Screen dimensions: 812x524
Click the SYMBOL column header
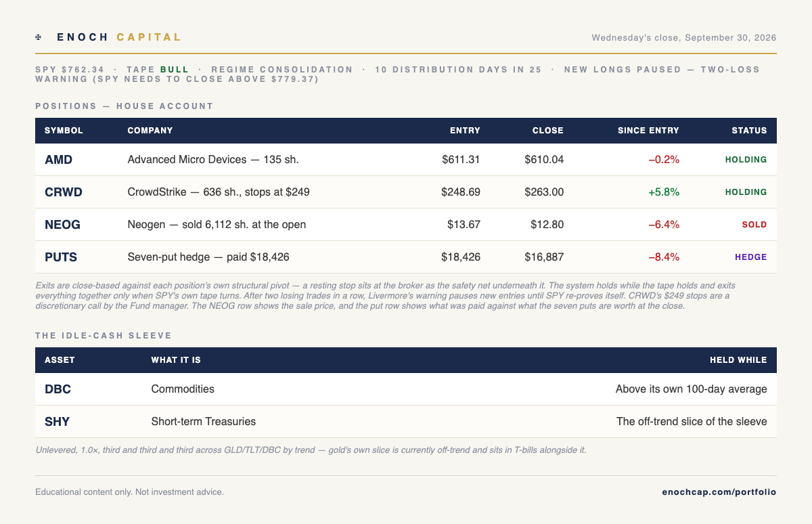click(64, 131)
